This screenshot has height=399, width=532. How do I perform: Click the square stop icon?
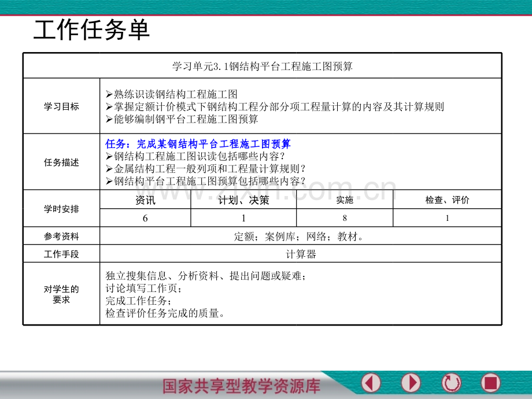coord(491,383)
